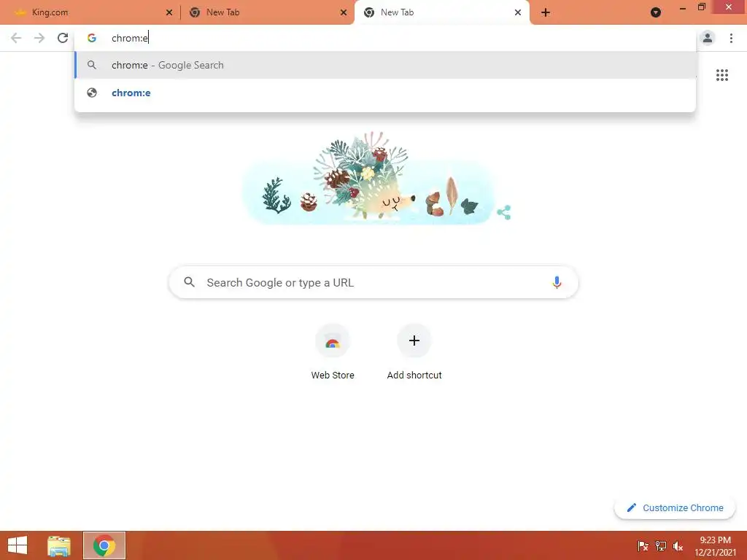Open a new tab with plus
This screenshot has height=560, width=747.
click(546, 12)
